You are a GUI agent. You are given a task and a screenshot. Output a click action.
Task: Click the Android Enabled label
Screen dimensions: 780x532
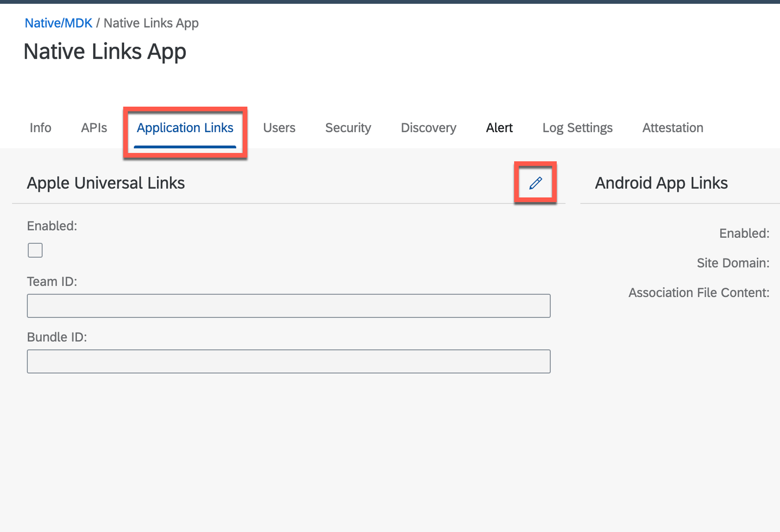(744, 233)
